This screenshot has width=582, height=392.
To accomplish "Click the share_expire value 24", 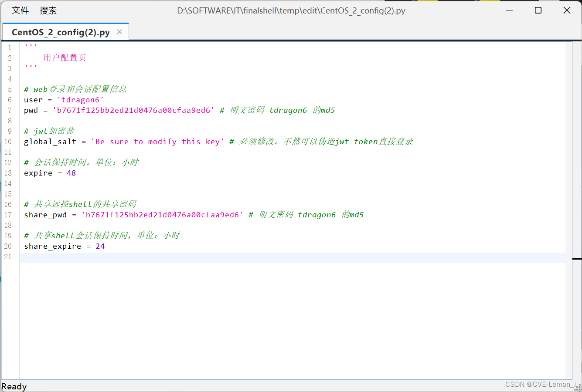I will coord(100,246).
